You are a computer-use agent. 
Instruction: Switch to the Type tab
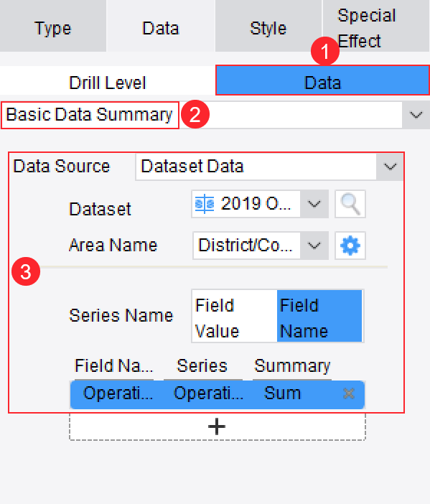53,26
